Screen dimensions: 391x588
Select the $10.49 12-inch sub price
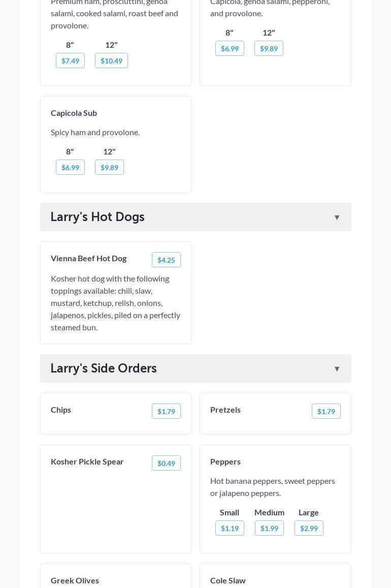coord(111,60)
